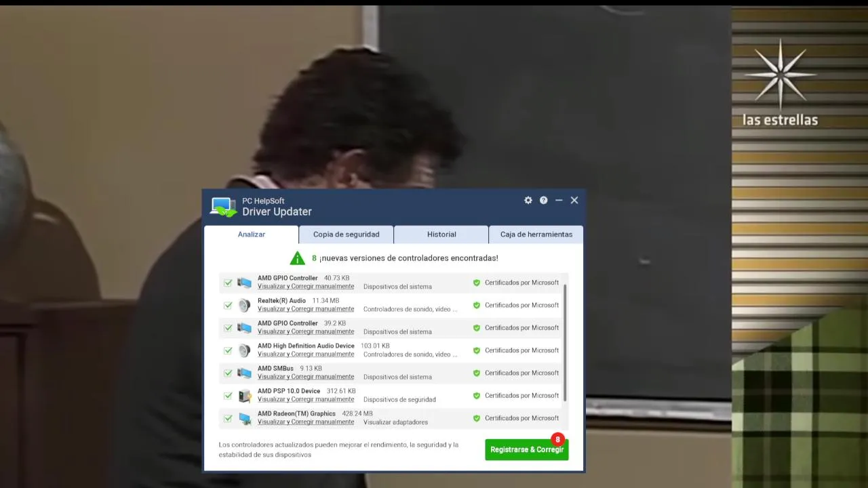Close the Driver Updater window

[x=574, y=200]
